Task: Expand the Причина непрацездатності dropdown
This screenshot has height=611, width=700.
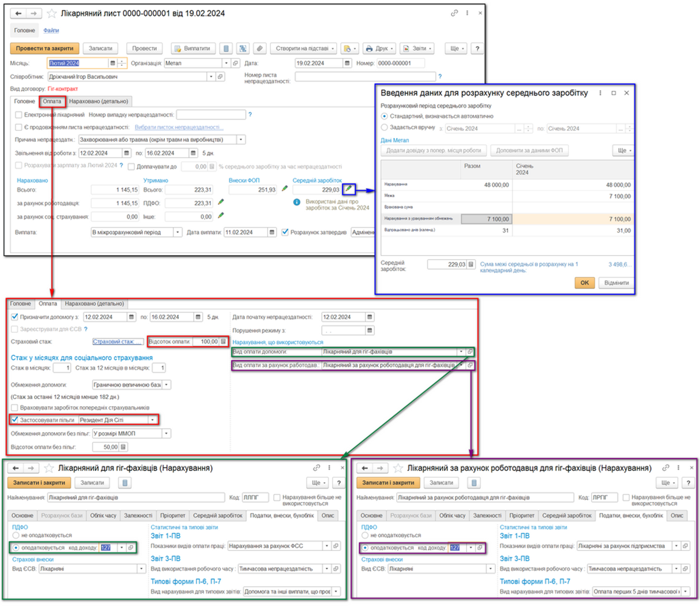Action: (x=241, y=140)
